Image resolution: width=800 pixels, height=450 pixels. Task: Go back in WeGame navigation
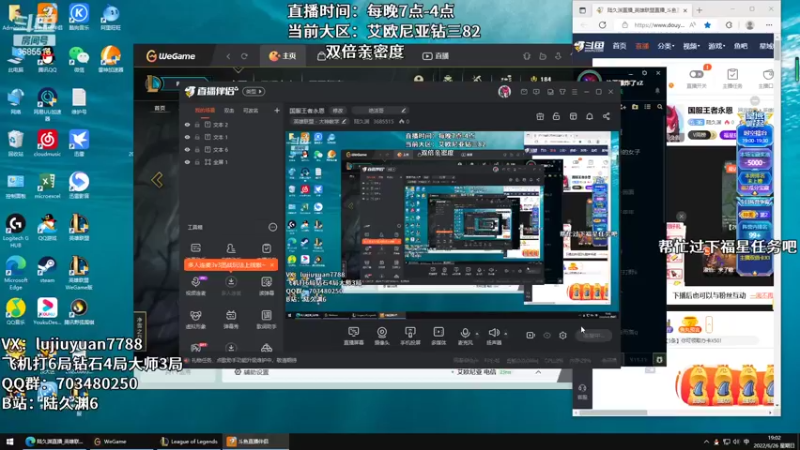[x=228, y=56]
